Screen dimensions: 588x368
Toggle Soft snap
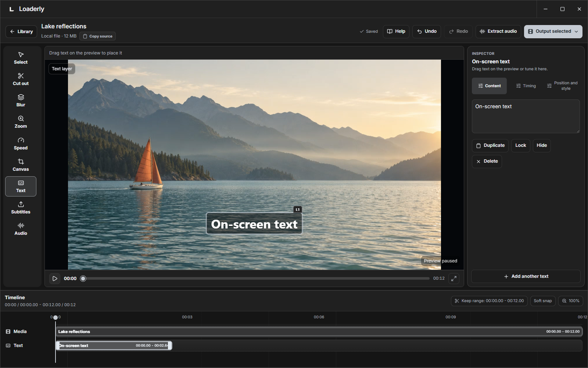pyautogui.click(x=543, y=301)
